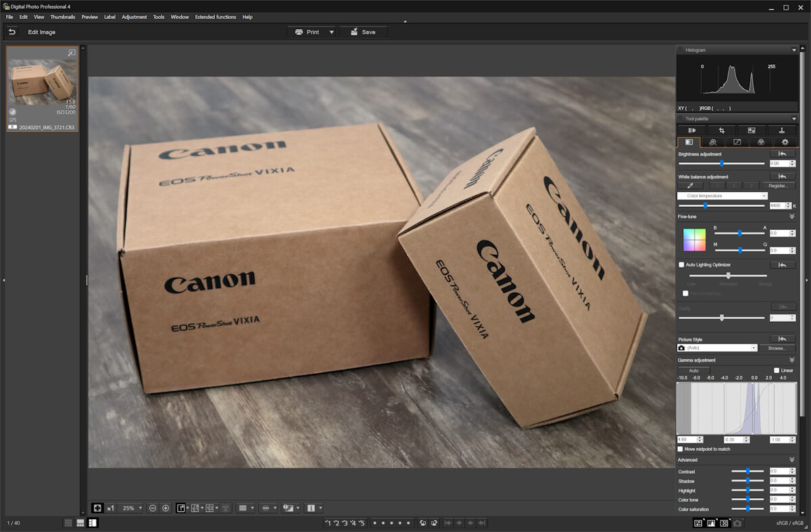
Task: Open thumbnail magnifier on 20240201_IMG_3721.CR3
Action: 72,53
